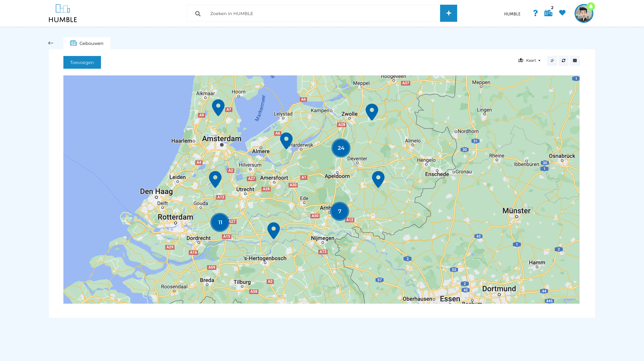
Task: Click the Rotterdam label on the map
Action: (x=175, y=217)
